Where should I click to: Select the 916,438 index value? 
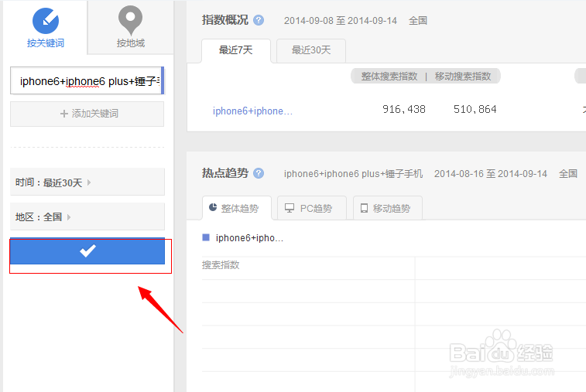[404, 109]
